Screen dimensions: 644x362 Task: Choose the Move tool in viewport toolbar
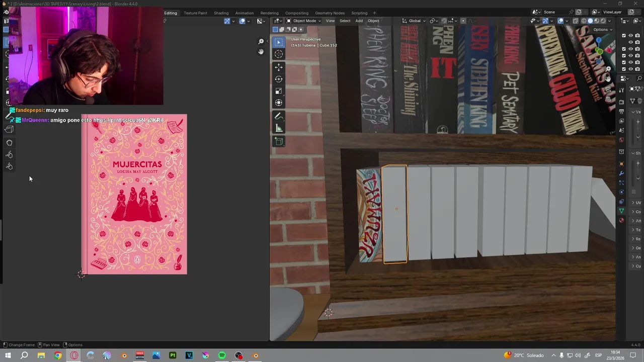tap(279, 67)
